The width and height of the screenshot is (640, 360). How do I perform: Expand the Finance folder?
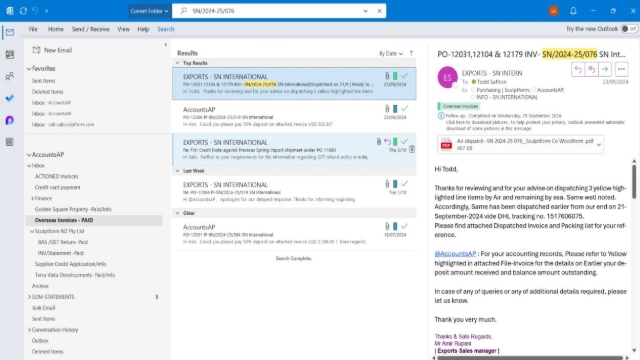tap(33, 198)
